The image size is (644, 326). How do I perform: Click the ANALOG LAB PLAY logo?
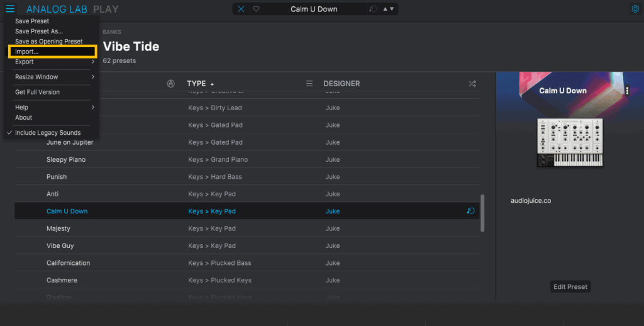[72, 9]
